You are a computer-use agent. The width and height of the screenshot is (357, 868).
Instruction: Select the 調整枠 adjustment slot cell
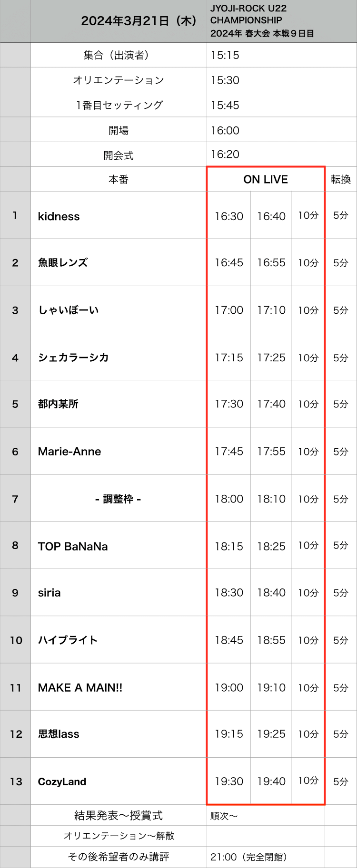tap(119, 499)
